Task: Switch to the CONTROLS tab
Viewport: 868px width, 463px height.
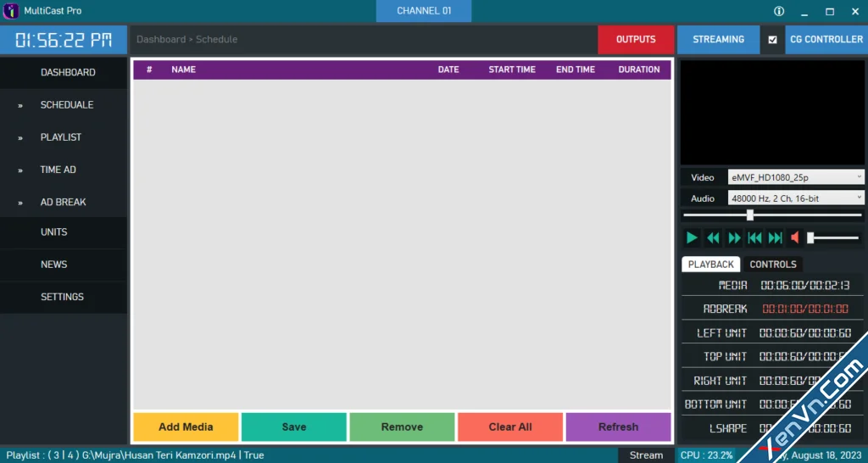Action: tap(773, 265)
